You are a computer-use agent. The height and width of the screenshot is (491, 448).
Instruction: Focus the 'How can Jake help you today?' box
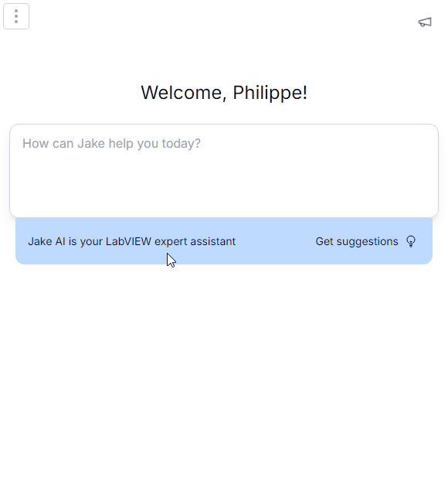pos(224,171)
